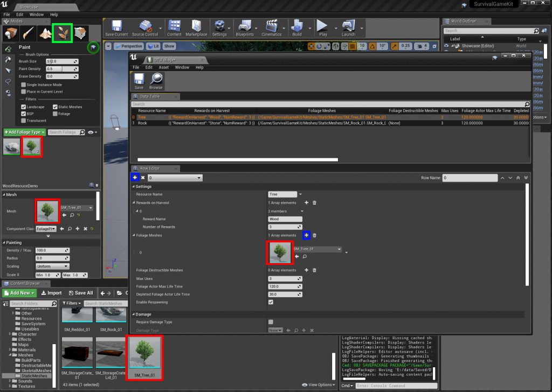Toggle Single Instance Mode checkbox
Screen dimensions: 552x392
tap(24, 85)
